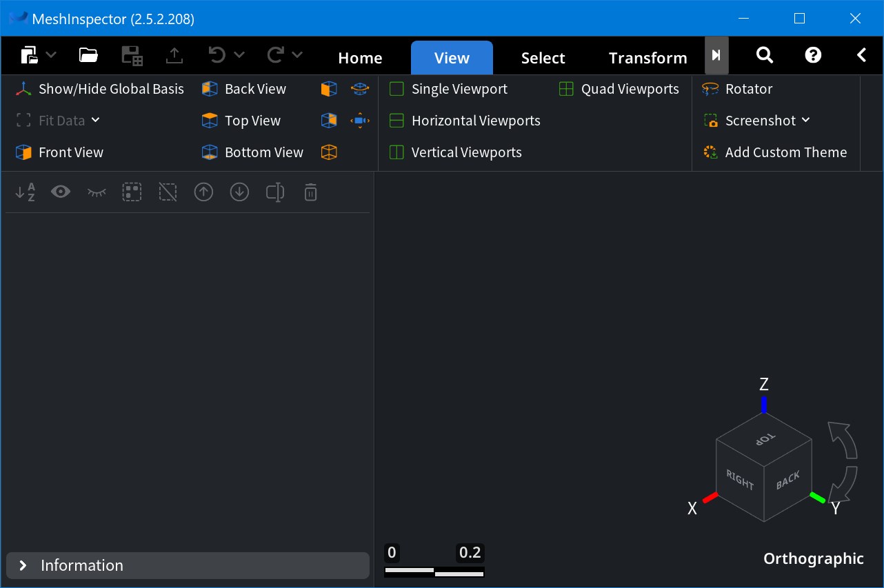The width and height of the screenshot is (884, 588).
Task: Click the deselect all crossed-square icon
Action: [168, 192]
